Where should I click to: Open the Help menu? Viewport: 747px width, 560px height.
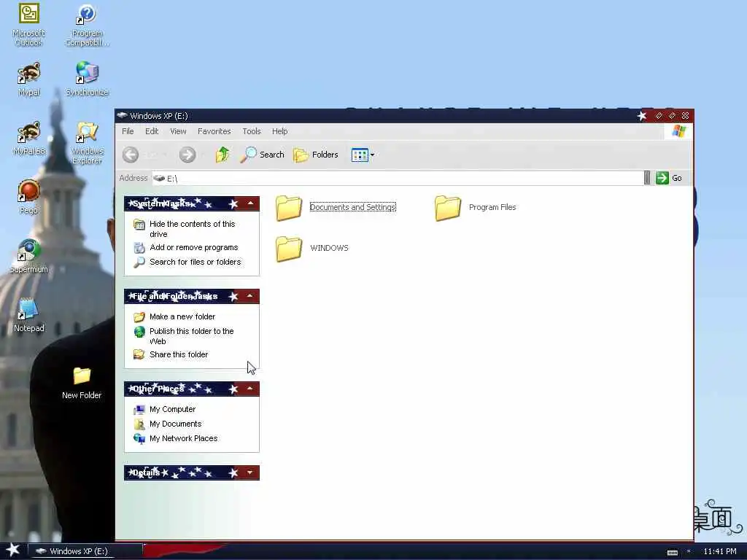pyautogui.click(x=279, y=131)
